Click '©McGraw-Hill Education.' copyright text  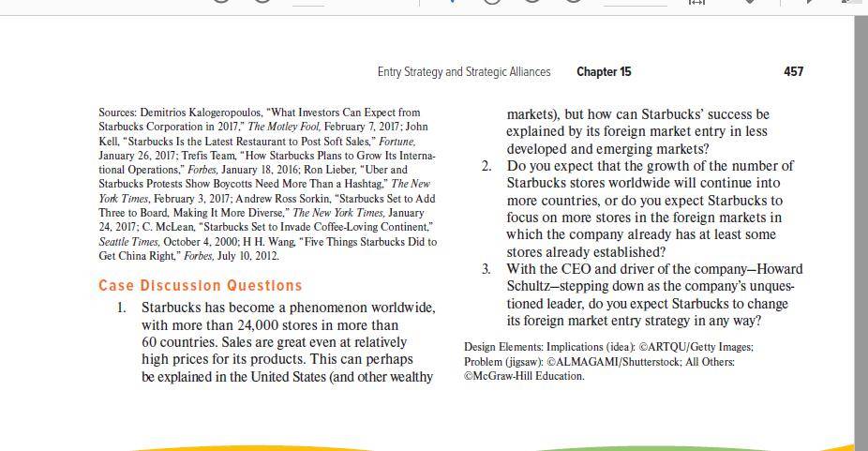(524, 376)
